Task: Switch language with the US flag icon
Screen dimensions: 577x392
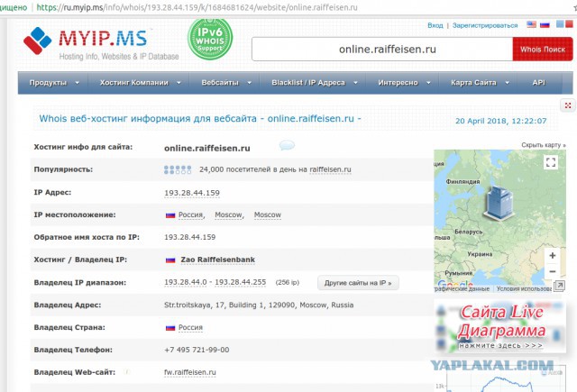Action: (531, 24)
